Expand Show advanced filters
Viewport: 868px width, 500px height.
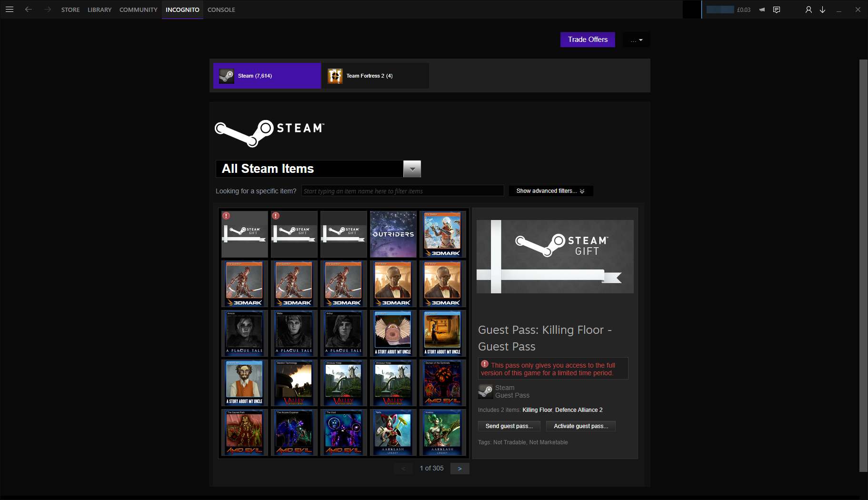[550, 190]
